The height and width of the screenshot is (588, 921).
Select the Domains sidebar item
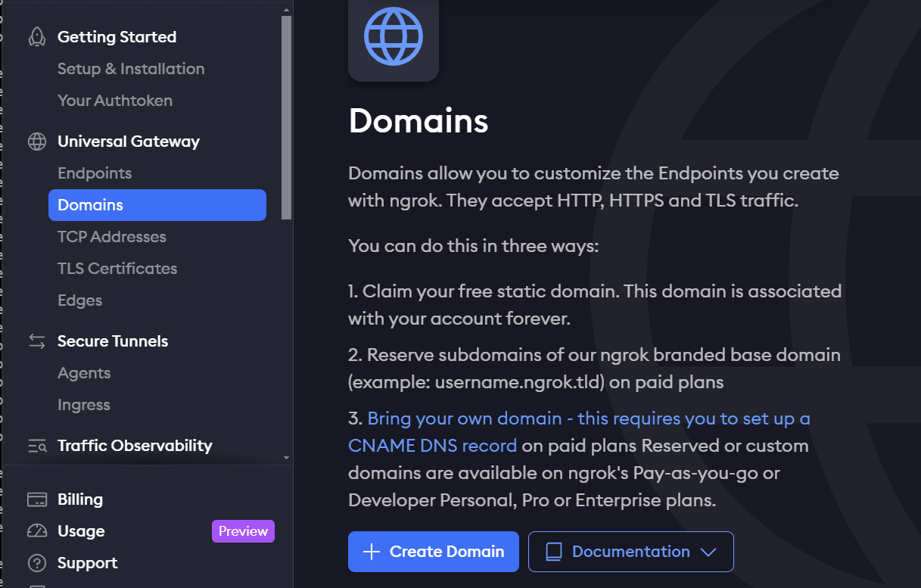click(157, 205)
